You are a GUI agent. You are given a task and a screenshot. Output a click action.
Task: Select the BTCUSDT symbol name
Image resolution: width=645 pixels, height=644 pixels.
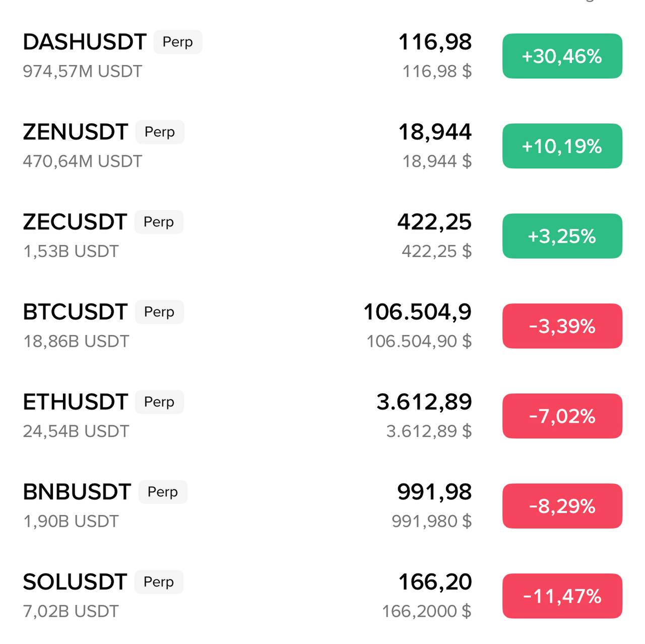pyautogui.click(x=75, y=312)
